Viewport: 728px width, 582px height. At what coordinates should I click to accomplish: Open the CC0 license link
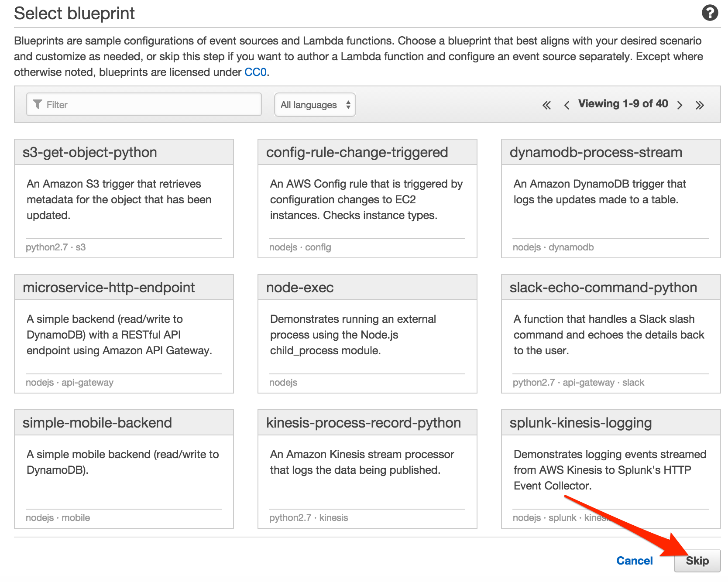point(256,72)
